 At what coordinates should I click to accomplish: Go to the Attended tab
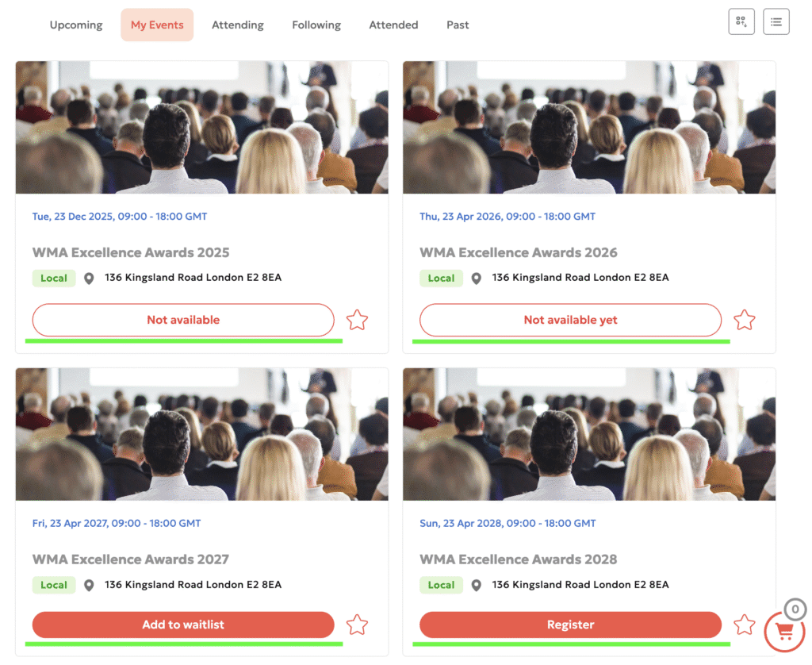393,25
